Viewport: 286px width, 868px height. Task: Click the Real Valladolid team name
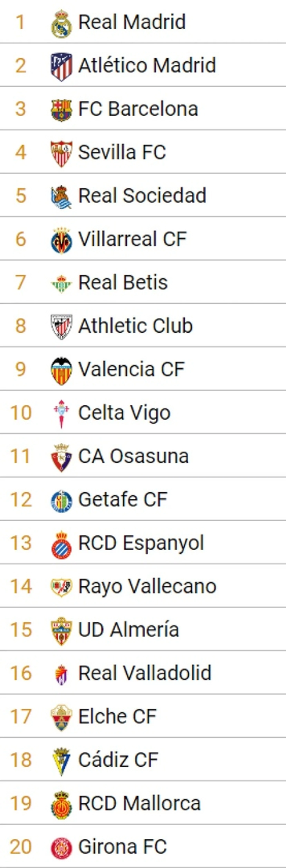pos(145,673)
